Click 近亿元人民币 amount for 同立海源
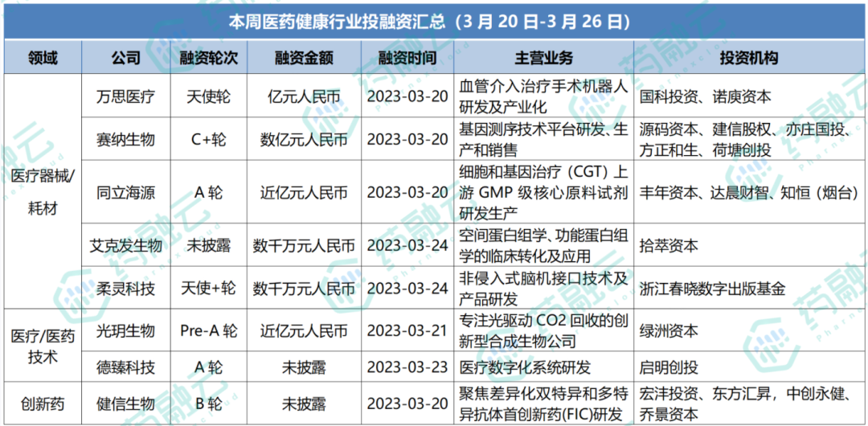The height and width of the screenshot is (426, 868). (x=304, y=192)
